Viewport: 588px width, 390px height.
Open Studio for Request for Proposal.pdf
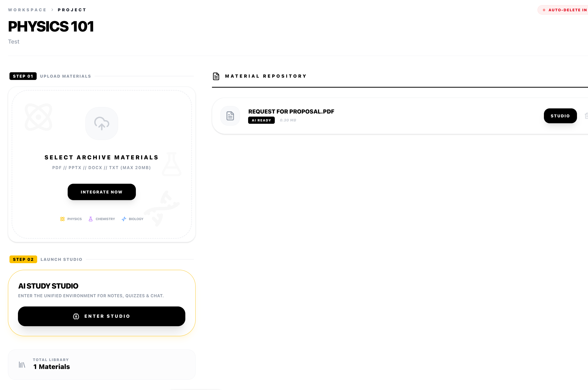[x=560, y=116]
